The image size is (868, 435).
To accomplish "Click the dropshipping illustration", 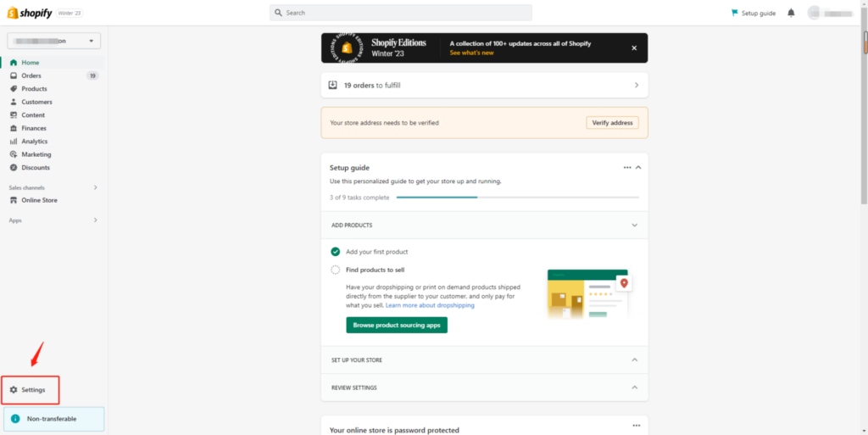I will pos(590,294).
